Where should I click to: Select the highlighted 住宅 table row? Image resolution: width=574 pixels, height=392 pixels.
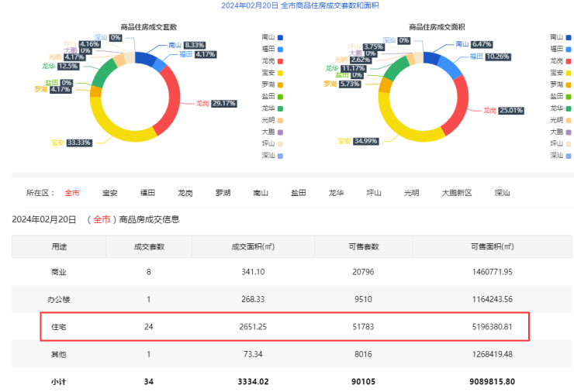[284, 326]
